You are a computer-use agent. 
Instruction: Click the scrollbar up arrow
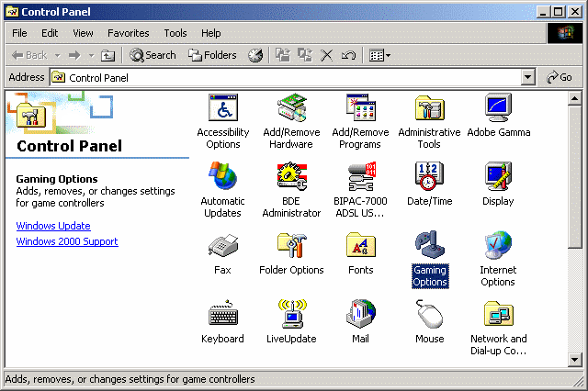pos(574,98)
